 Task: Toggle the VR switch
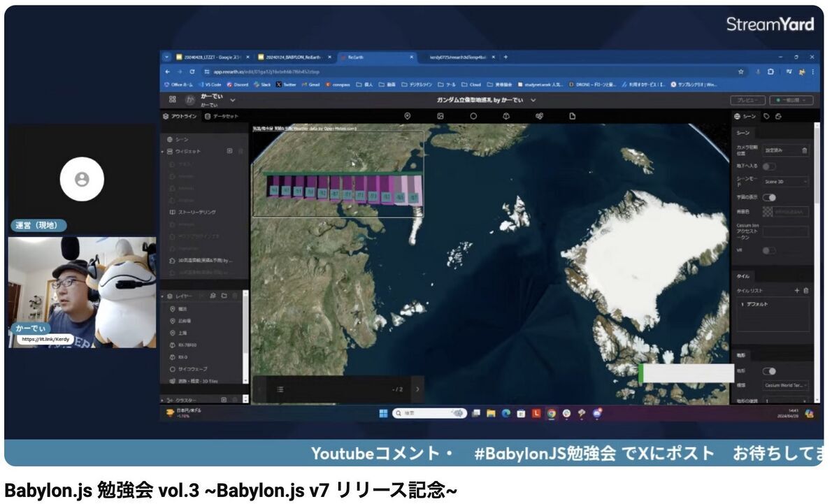pos(769,250)
